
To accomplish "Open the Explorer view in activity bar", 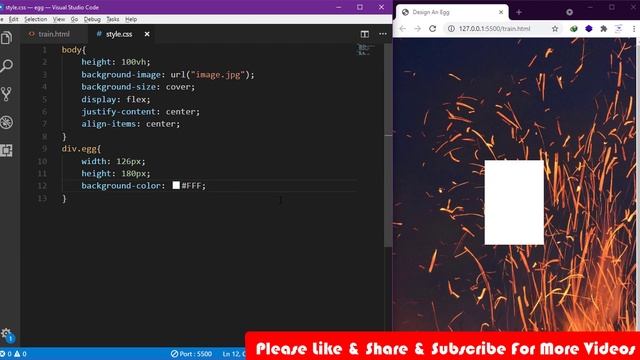I will tap(6, 38).
